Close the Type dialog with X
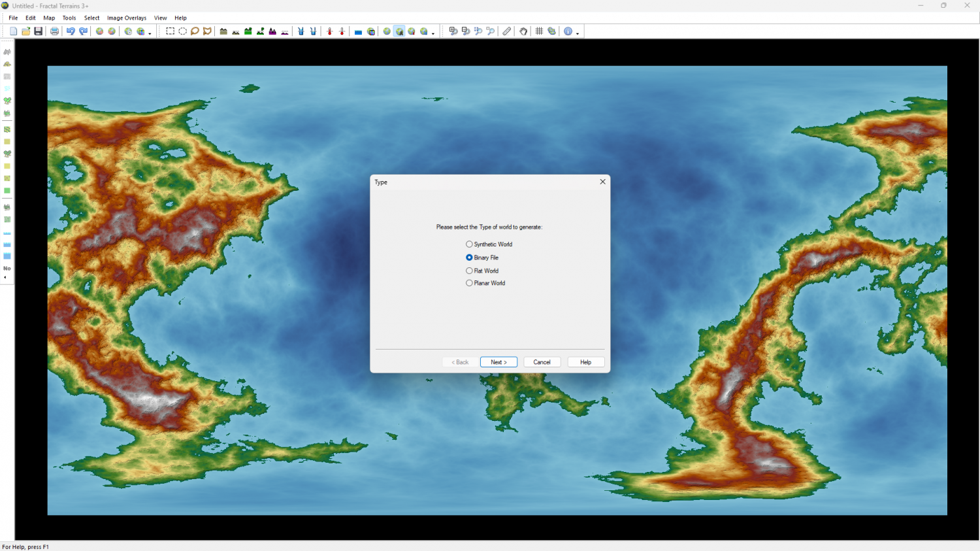The width and height of the screenshot is (980, 551). [602, 182]
